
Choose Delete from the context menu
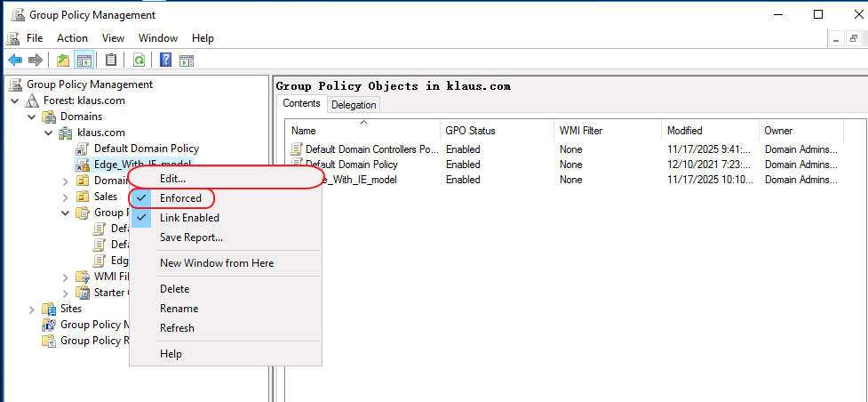174,289
